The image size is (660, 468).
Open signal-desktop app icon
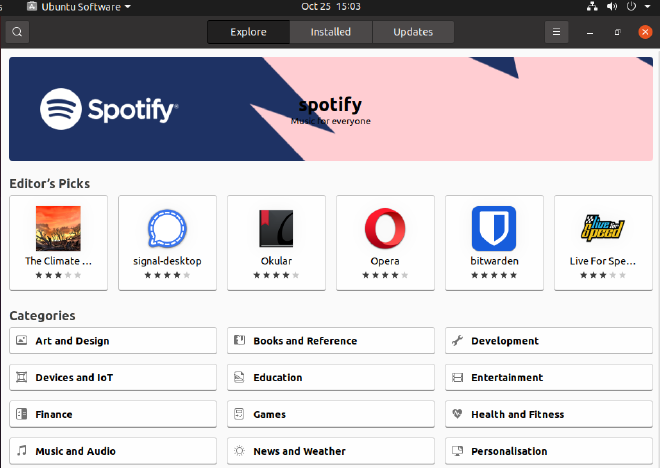click(x=167, y=229)
